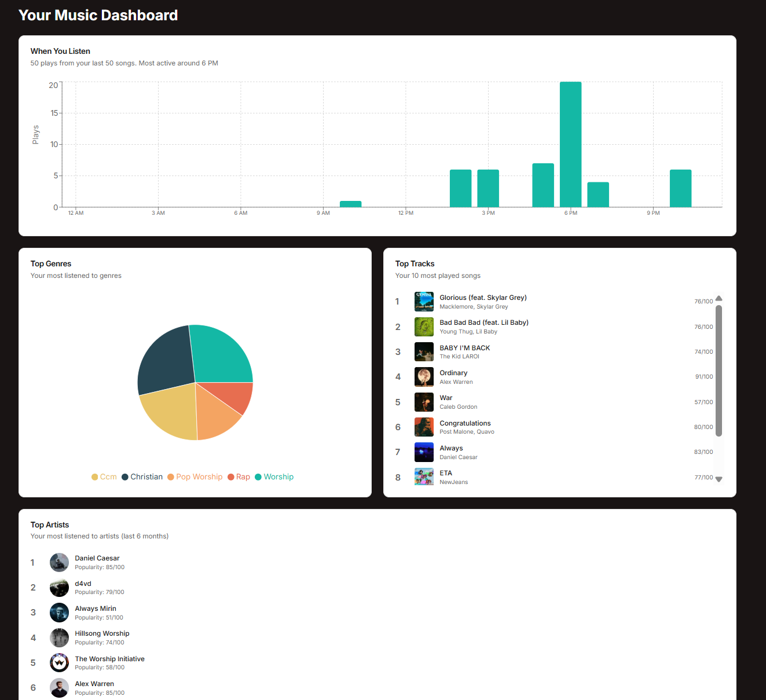Click Daniel Caesar's artist avatar
This screenshot has height=700, width=766.
pos(59,563)
